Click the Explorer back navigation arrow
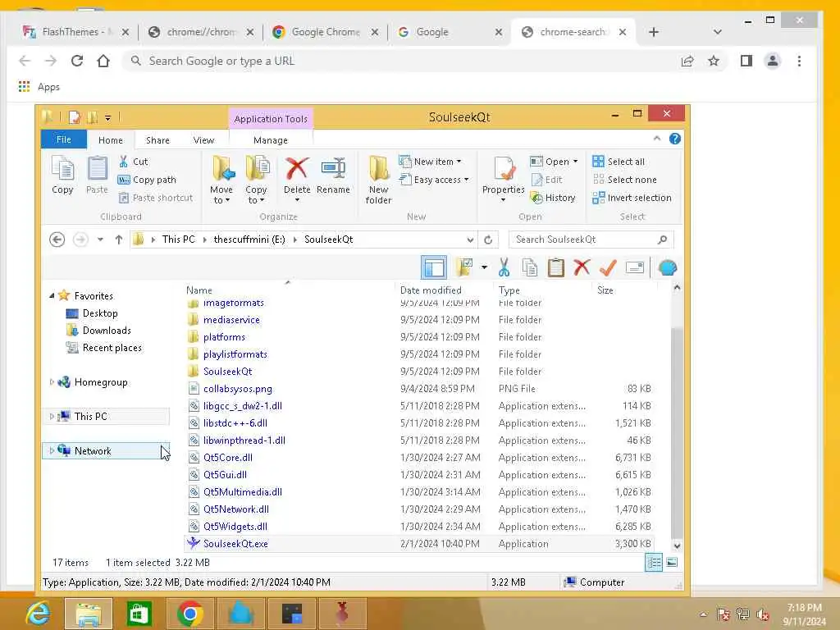 pos(57,240)
